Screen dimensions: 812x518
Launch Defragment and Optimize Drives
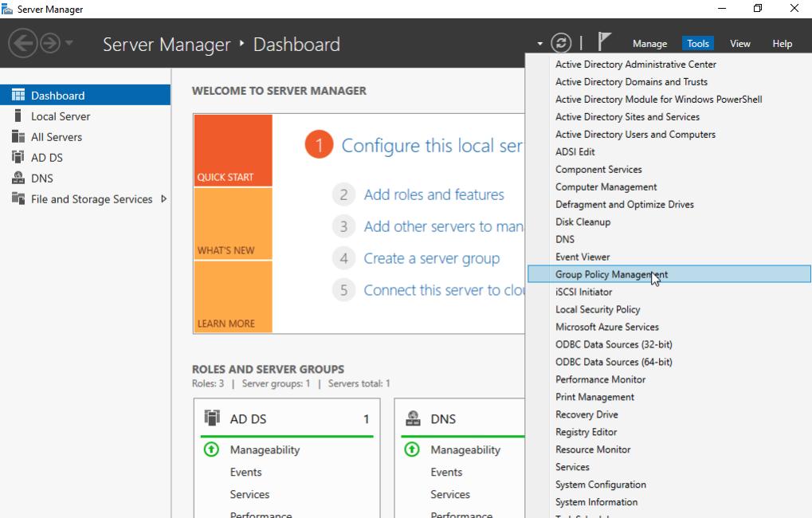pos(669,205)
